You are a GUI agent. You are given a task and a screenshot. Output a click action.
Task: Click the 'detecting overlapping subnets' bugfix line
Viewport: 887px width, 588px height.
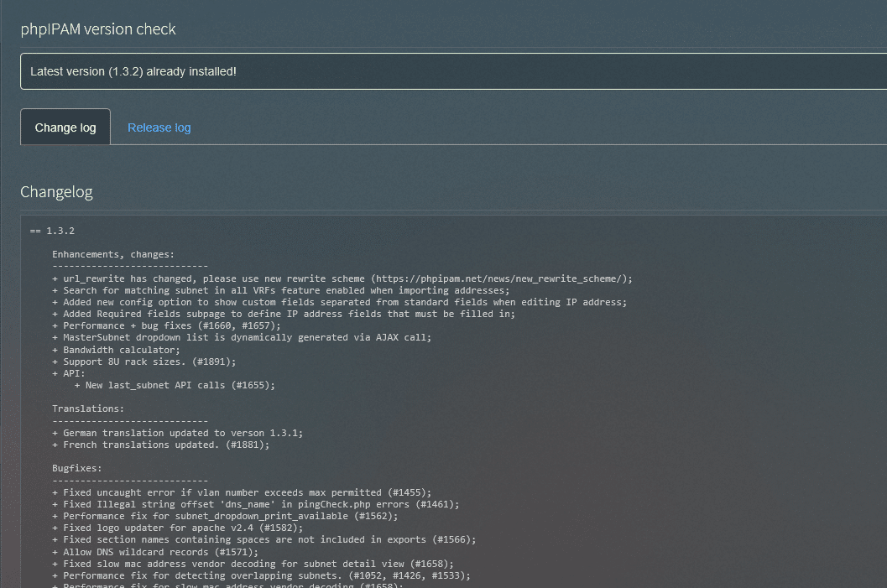point(261,576)
